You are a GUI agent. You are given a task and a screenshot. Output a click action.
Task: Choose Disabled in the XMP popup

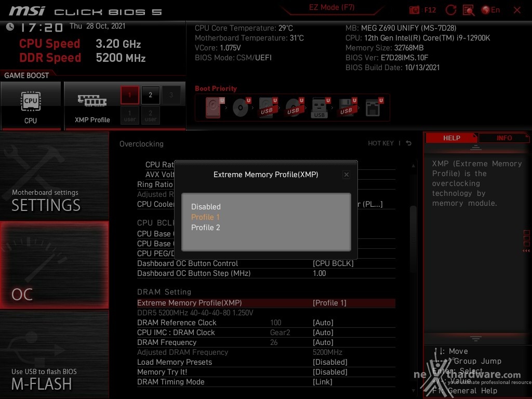[x=206, y=207]
